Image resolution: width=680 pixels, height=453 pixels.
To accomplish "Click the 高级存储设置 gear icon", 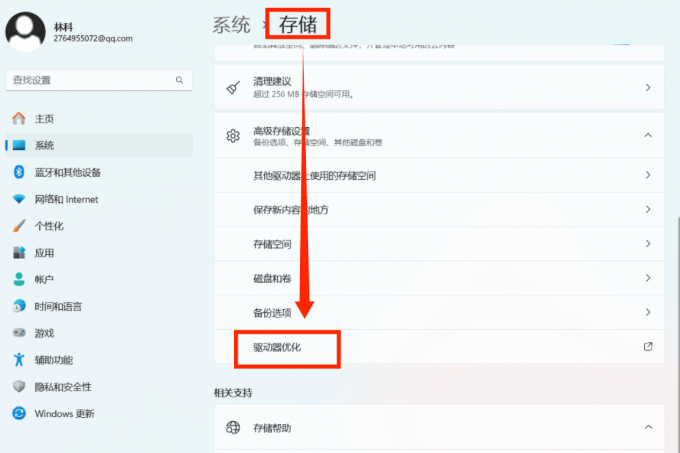I will (x=233, y=136).
